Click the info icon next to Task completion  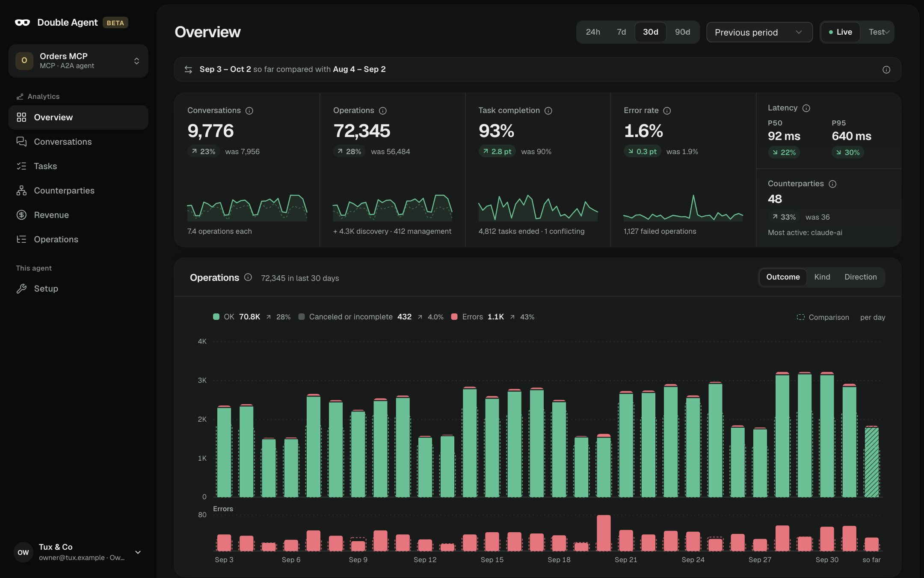[548, 111]
